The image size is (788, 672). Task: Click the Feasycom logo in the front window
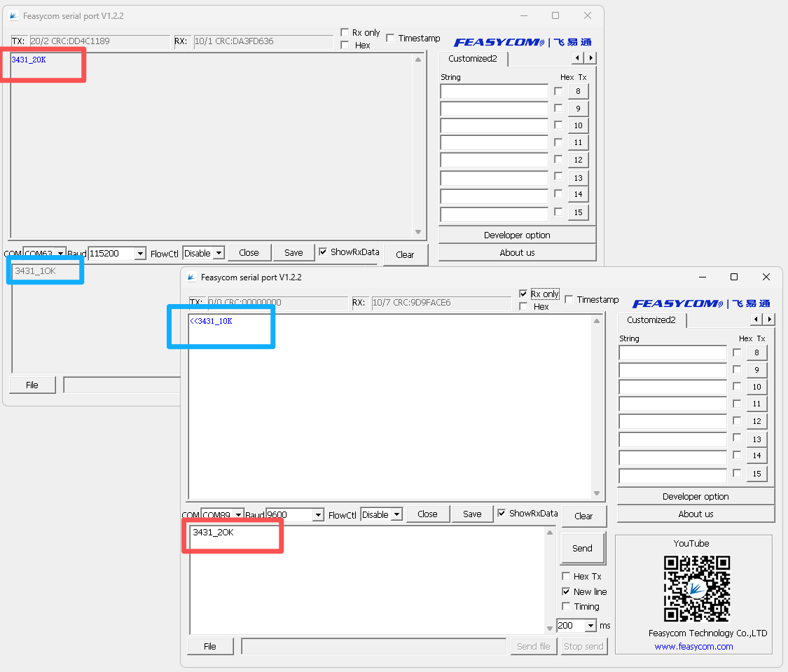click(700, 303)
